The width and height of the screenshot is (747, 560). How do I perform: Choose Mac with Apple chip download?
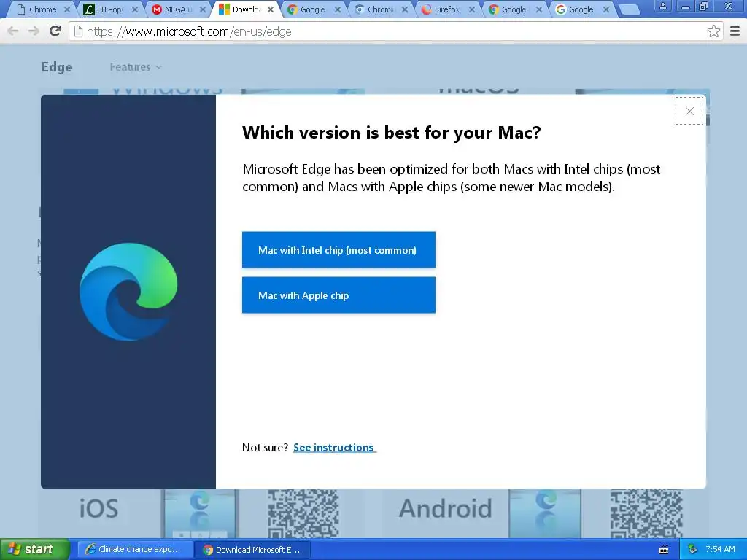tap(338, 295)
